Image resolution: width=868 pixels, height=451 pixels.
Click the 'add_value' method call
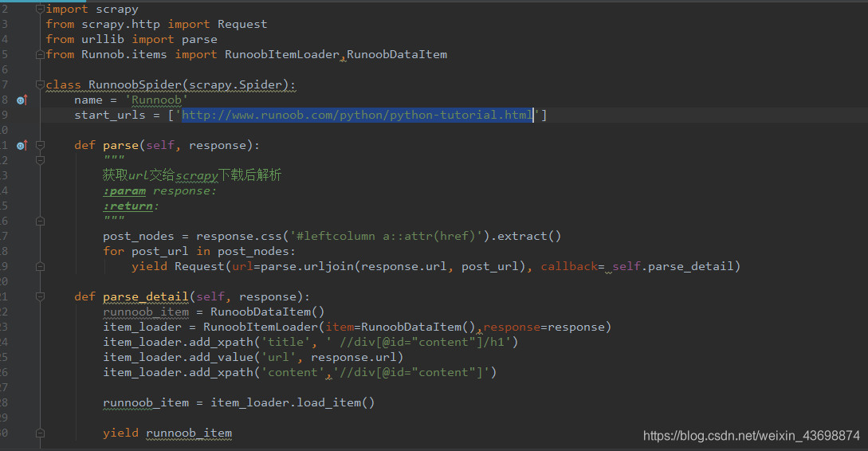tap(221, 358)
